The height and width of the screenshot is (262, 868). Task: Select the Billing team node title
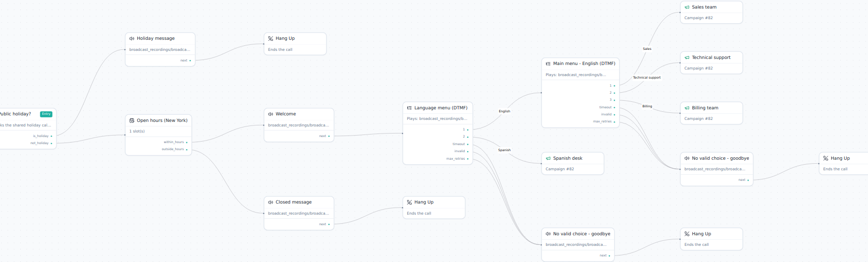[705, 108]
